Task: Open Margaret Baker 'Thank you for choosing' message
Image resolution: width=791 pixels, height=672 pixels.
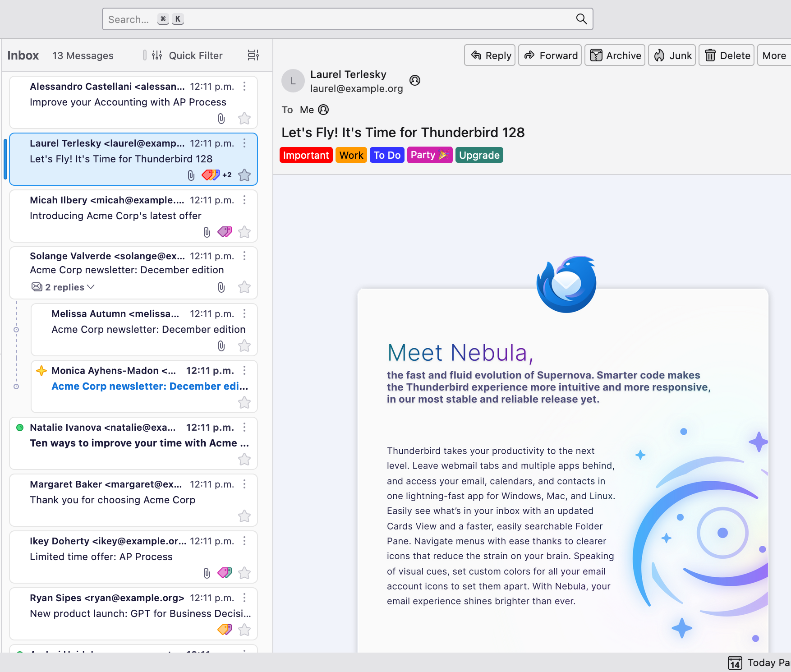Action: (133, 500)
